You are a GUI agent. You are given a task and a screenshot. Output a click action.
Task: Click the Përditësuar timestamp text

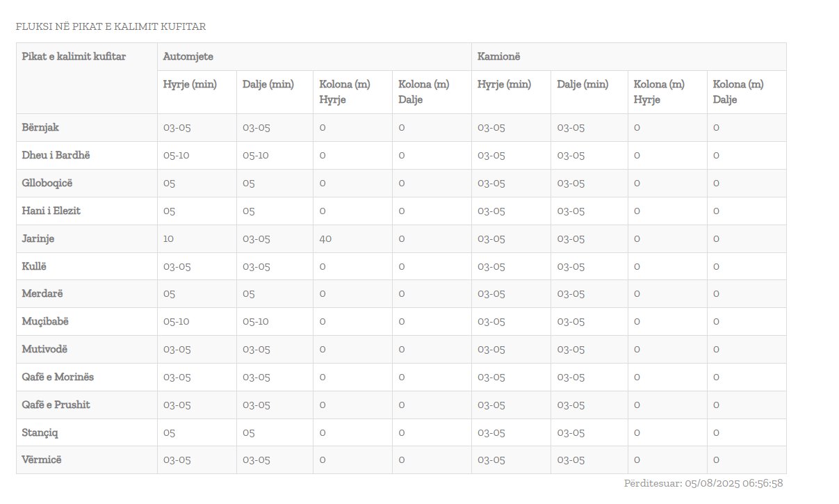(x=703, y=483)
